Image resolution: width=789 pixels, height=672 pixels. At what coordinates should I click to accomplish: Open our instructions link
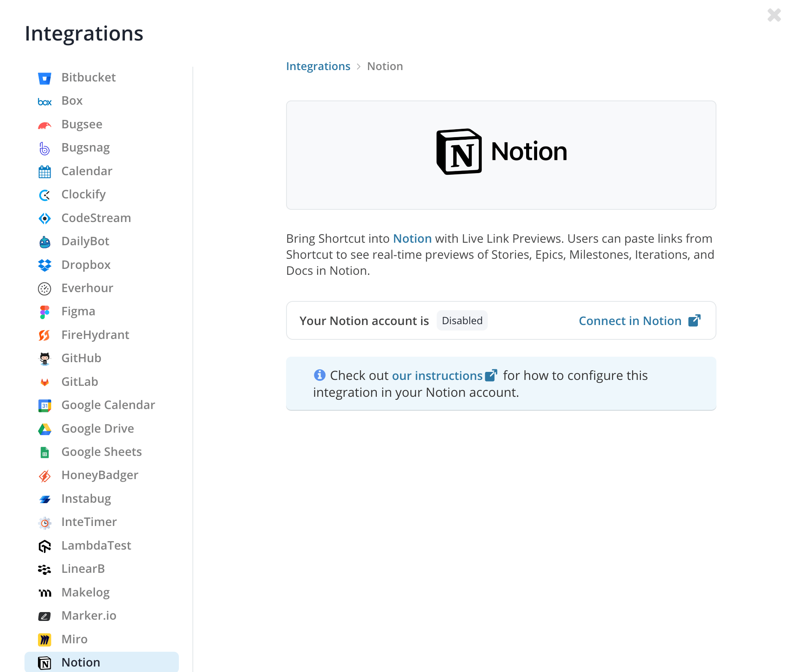[438, 375]
